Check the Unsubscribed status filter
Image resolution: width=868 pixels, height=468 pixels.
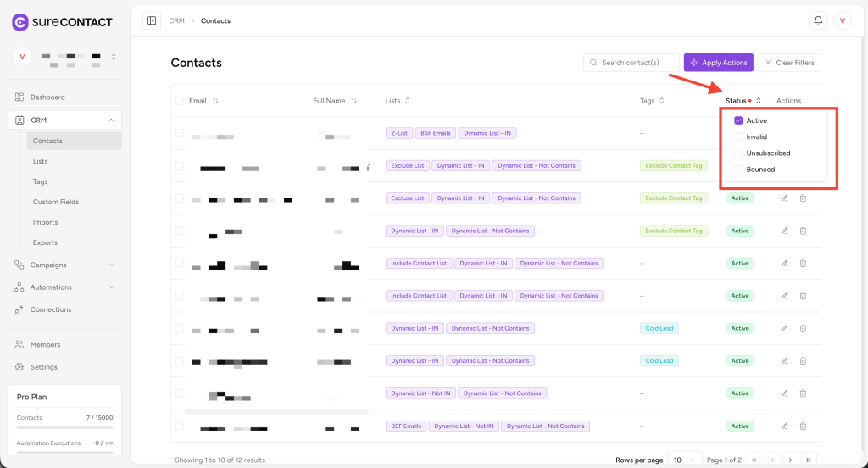click(738, 153)
